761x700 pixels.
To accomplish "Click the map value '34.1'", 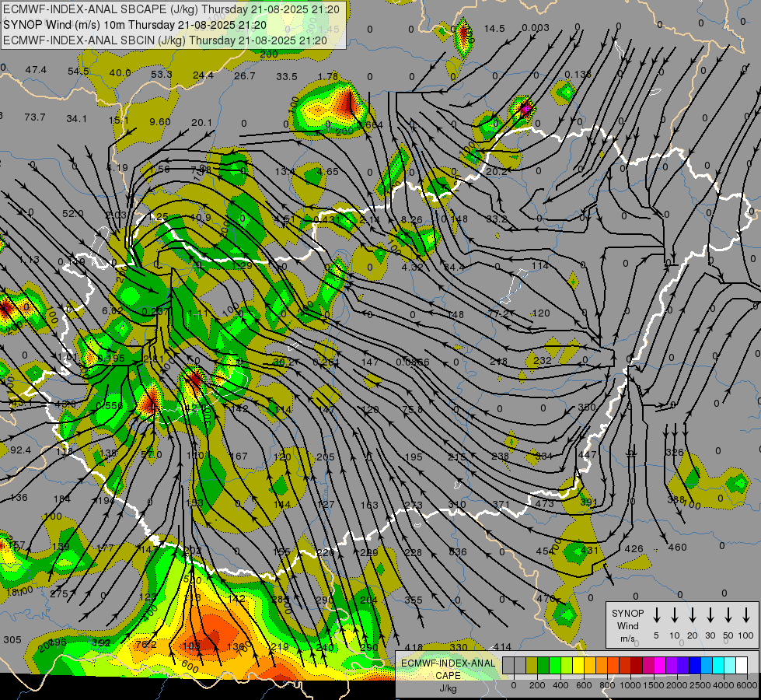I will (x=77, y=118).
